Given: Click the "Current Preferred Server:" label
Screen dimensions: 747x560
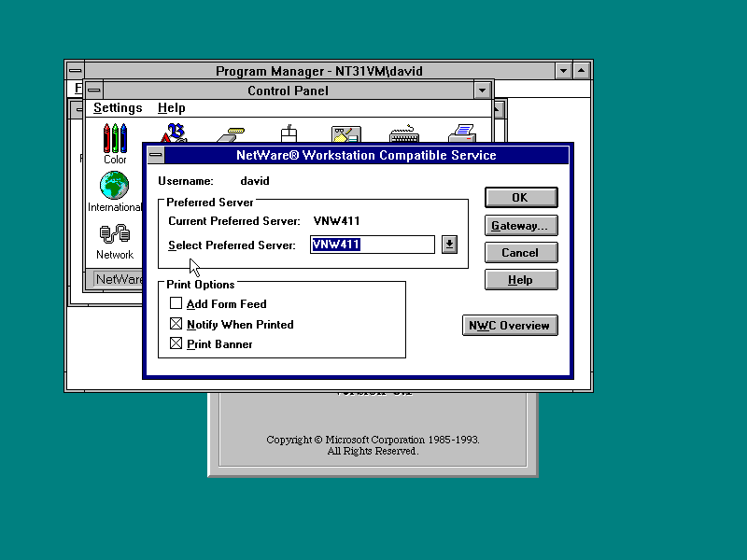Looking at the screenshot, I should [234, 221].
